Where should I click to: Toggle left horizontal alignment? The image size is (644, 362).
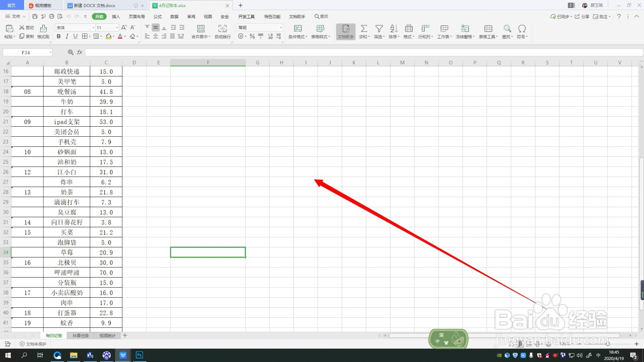pos(147,36)
